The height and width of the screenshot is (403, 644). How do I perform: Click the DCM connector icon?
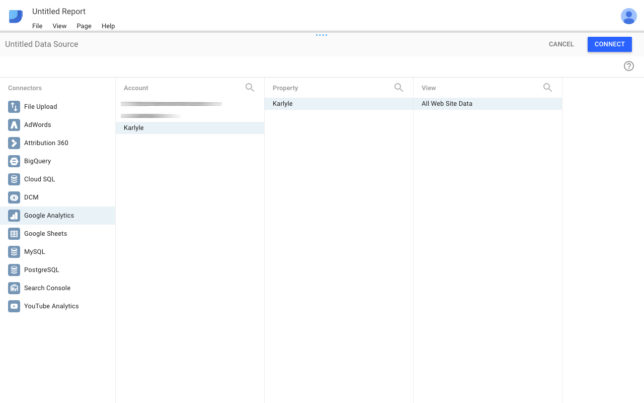coord(14,197)
